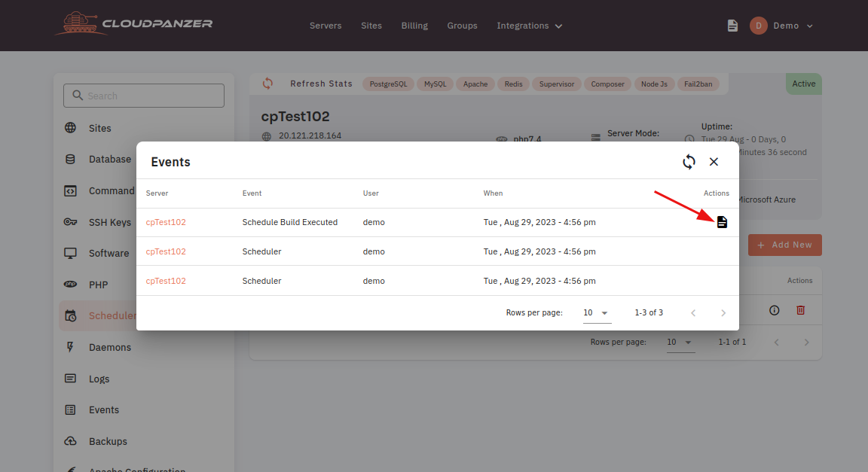Click the red trash delete icon
Viewport: 868px width, 472px height.
point(800,310)
